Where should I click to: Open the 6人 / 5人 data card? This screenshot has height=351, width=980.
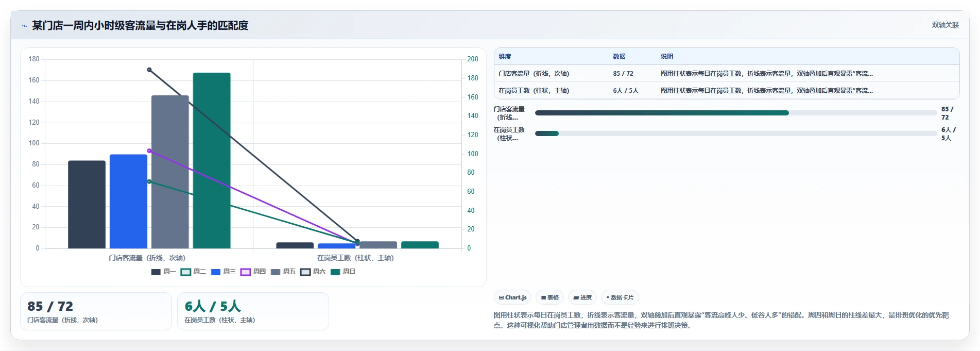[253, 311]
